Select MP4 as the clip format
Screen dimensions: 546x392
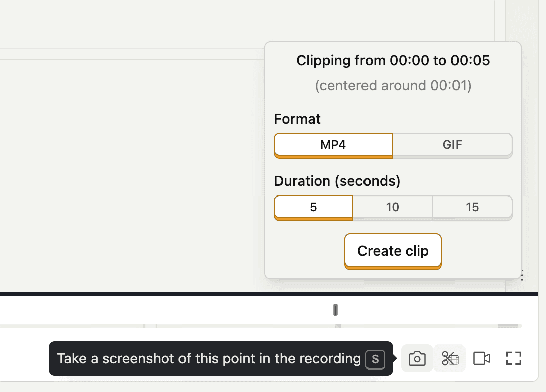pyautogui.click(x=333, y=145)
